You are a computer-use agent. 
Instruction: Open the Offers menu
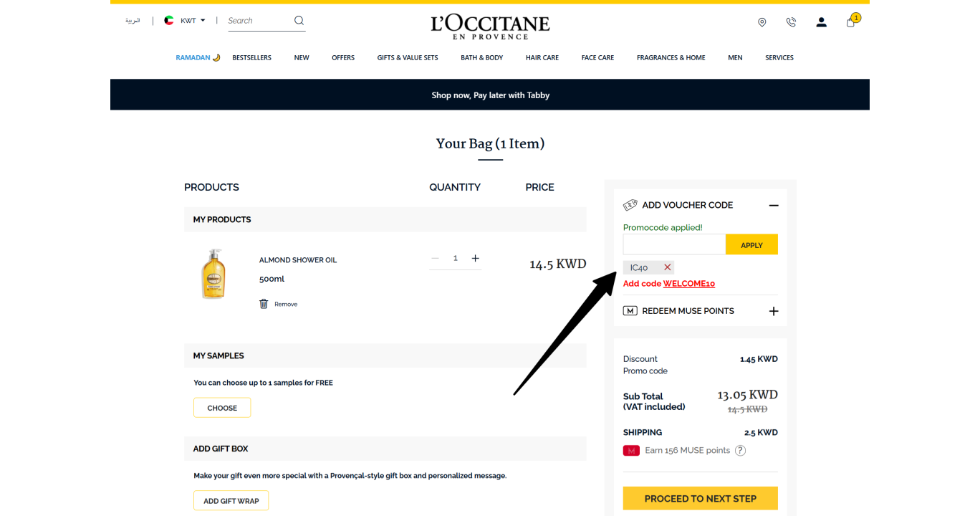[x=343, y=58]
